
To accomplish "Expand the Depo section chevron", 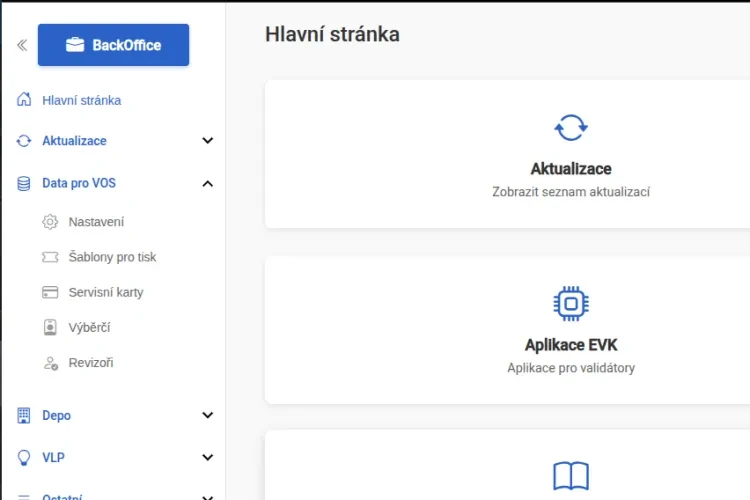I will coord(208,415).
